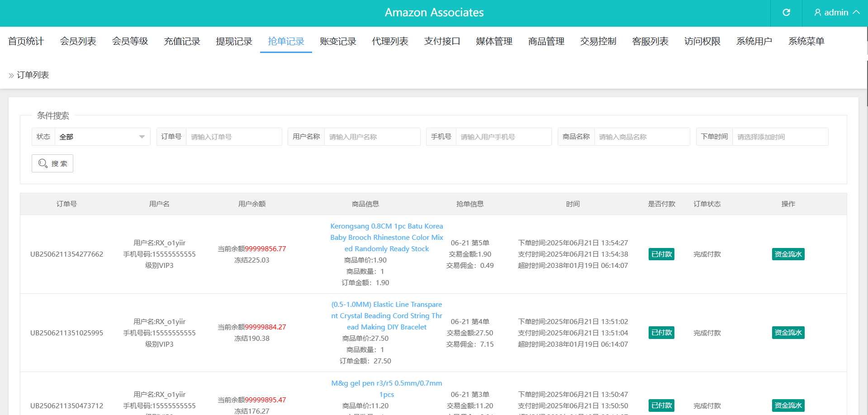Click 冻结225.03 frozen amount text

(251, 260)
